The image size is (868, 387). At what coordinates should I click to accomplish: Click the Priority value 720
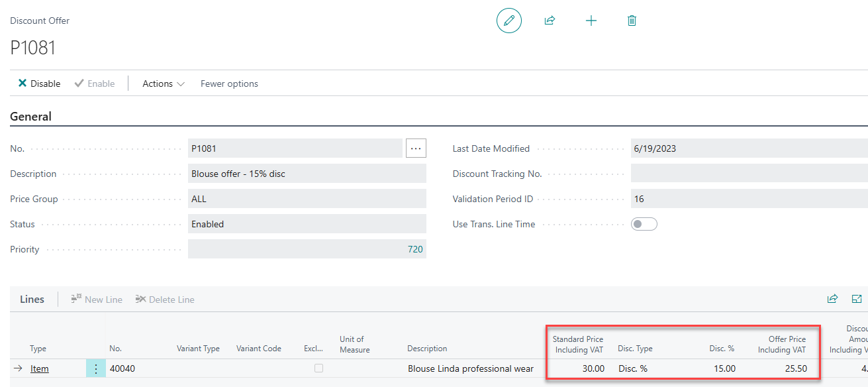(x=414, y=249)
